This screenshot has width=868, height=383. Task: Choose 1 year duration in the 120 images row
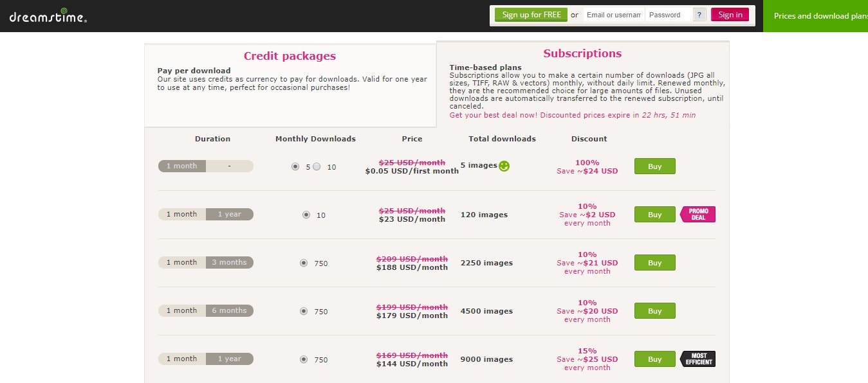[x=230, y=214]
